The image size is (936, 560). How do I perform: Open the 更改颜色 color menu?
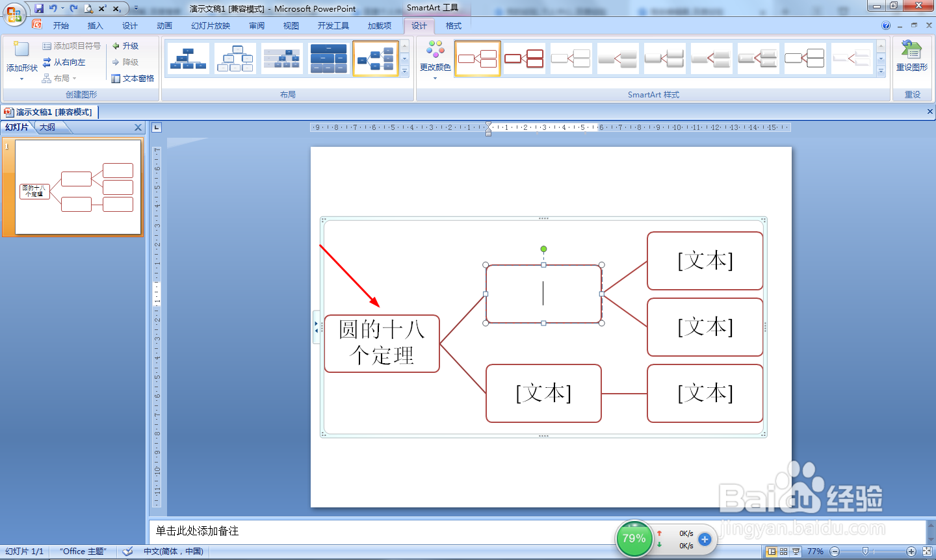[x=435, y=60]
